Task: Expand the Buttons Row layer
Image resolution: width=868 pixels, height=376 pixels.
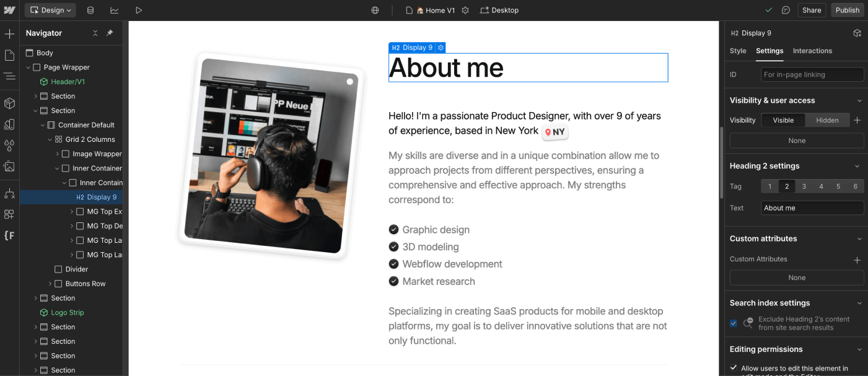Action: tap(50, 283)
